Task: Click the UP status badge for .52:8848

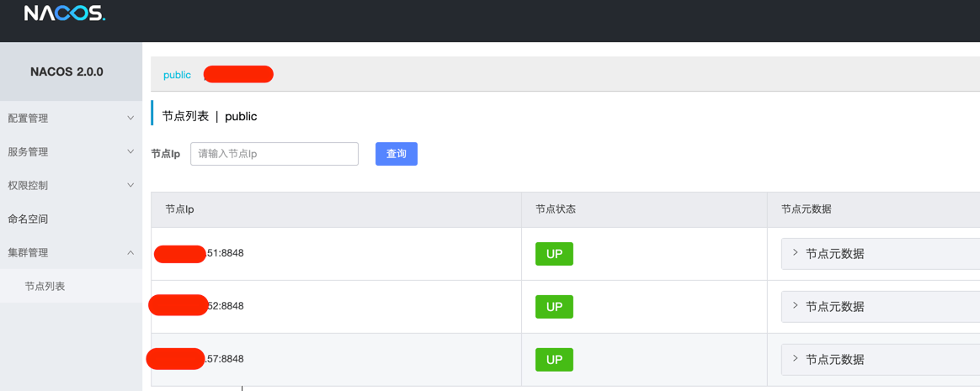Action: tap(554, 307)
